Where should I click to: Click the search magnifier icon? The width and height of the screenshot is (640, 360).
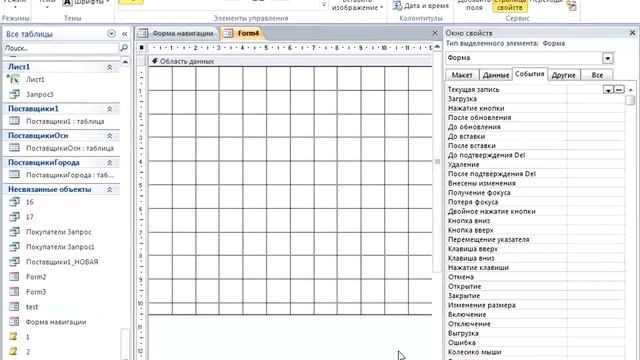pos(124,48)
